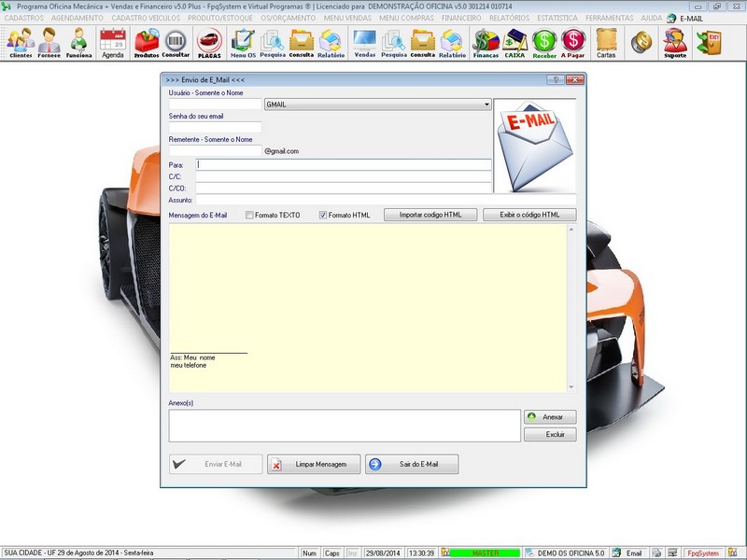Open the Suporte icon
Screen dimensions: 747x560
[x=675, y=42]
